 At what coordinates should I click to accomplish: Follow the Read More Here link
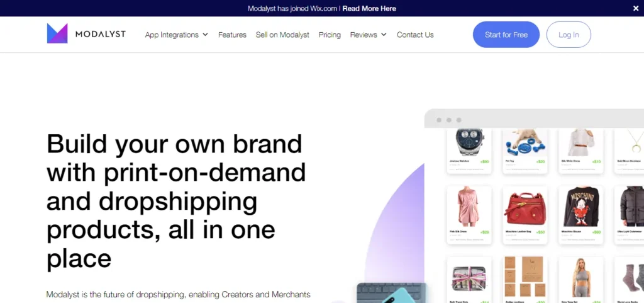pos(369,8)
